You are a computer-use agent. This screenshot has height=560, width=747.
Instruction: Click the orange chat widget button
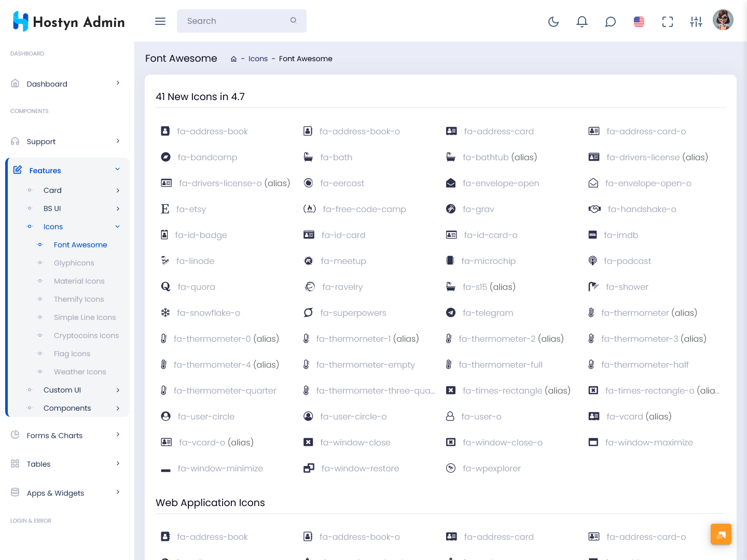point(721,534)
